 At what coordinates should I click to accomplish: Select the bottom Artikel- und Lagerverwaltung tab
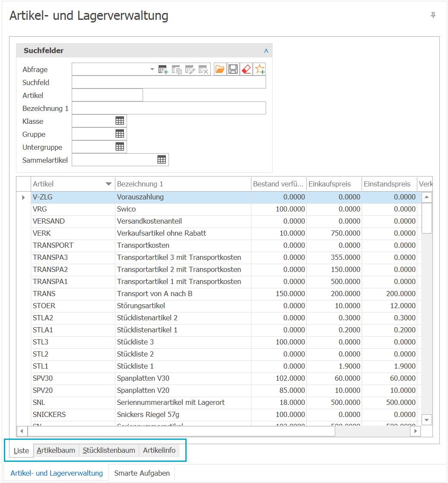pos(57,473)
